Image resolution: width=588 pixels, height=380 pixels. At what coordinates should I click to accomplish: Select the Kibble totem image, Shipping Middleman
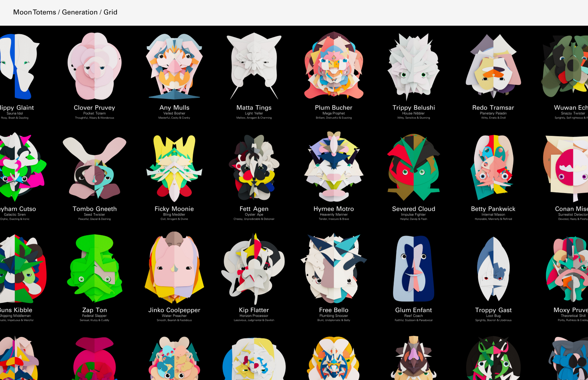pos(23,269)
